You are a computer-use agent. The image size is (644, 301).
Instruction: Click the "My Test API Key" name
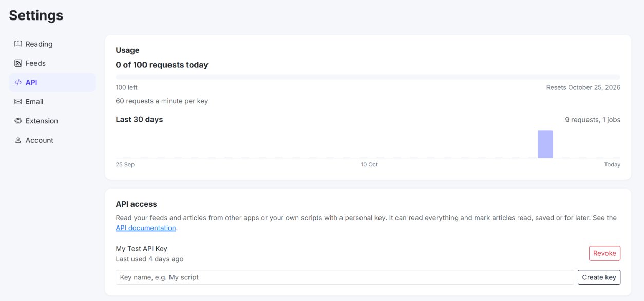[141, 249]
